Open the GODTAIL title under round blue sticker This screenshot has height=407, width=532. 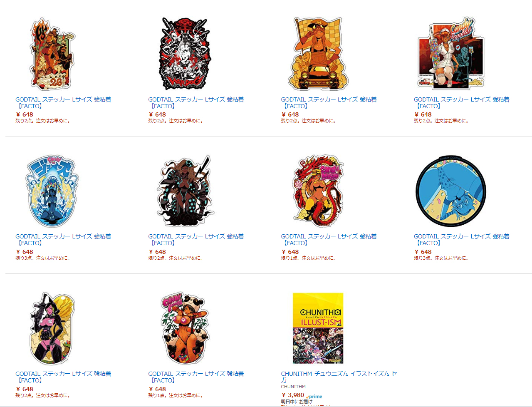coord(462,240)
